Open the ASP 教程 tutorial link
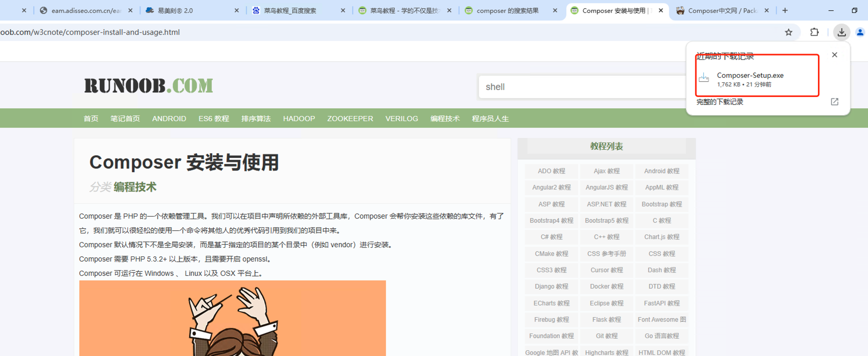Screen dimensions: 868x356 click(x=552, y=204)
